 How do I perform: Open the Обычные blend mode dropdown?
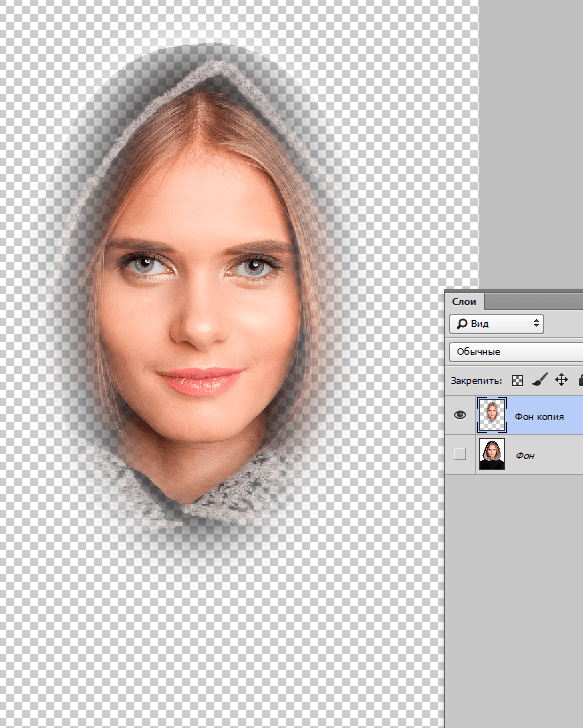516,351
